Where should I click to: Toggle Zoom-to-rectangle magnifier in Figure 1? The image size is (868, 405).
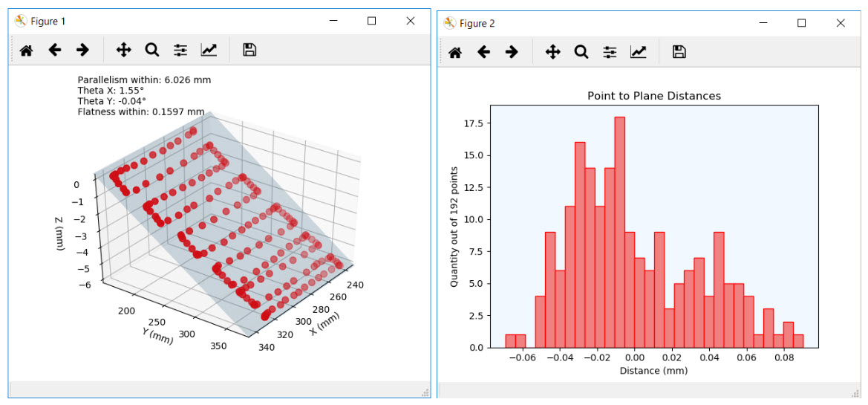click(x=152, y=51)
